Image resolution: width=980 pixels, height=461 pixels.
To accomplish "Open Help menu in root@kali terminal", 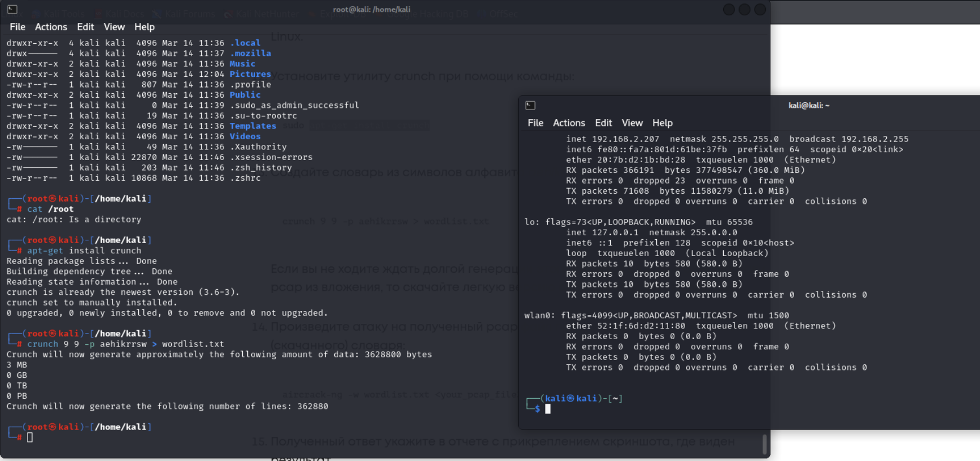I will click(x=144, y=27).
